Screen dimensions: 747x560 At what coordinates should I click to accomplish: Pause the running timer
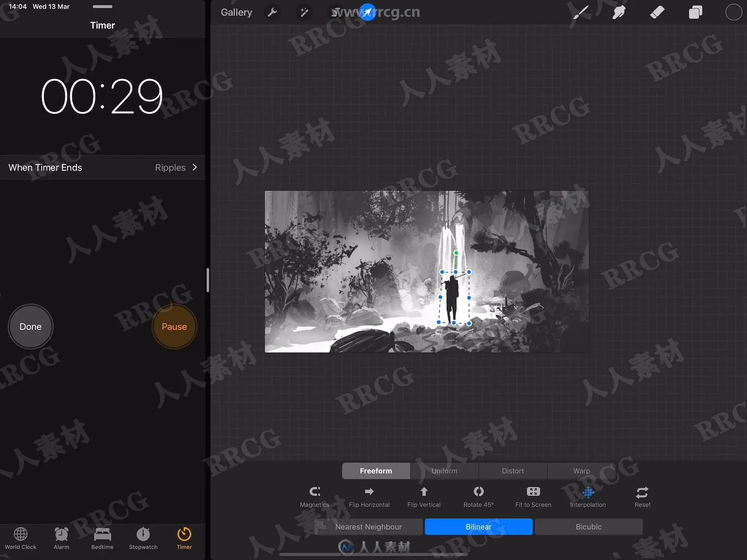point(174,327)
